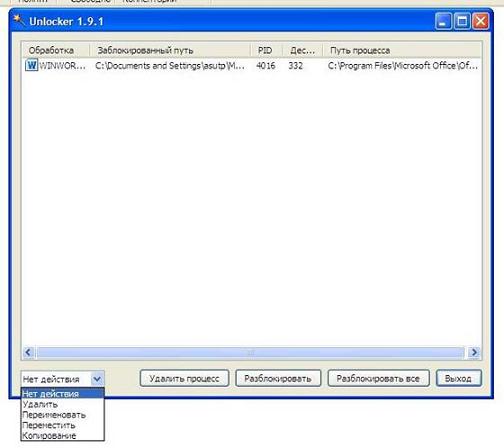Screen dimensions: 504x448
Task: Click the Unlocker wand icon in title bar
Action: coord(19,20)
